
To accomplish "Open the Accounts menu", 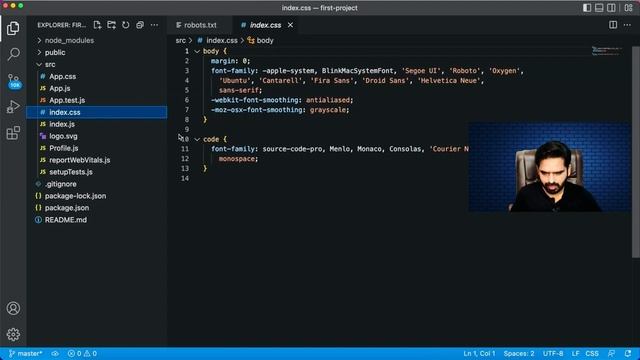I will click(13, 308).
